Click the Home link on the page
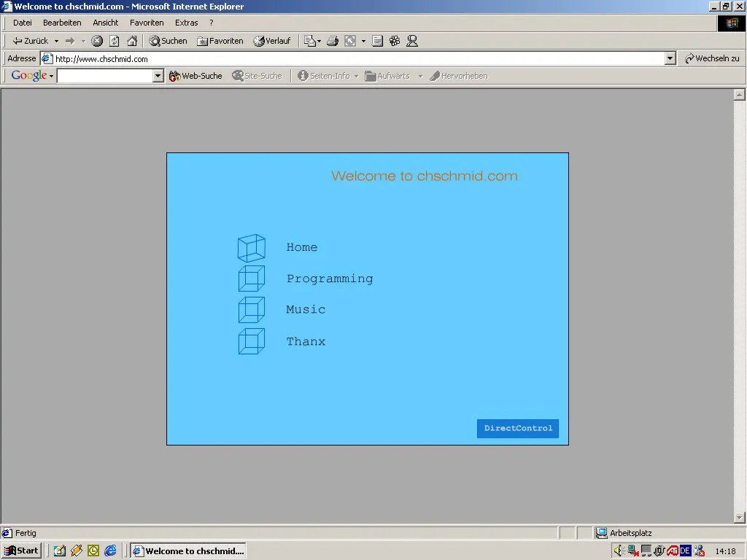Screen dimensions: 747x560 (302, 247)
